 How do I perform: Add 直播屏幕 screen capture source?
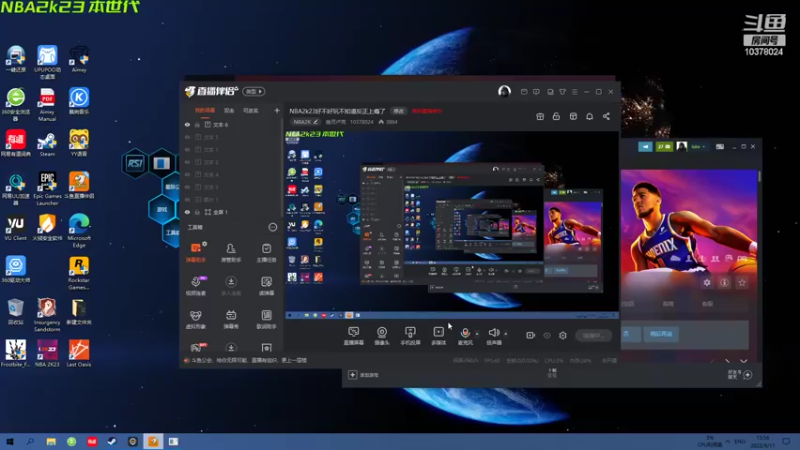[354, 336]
